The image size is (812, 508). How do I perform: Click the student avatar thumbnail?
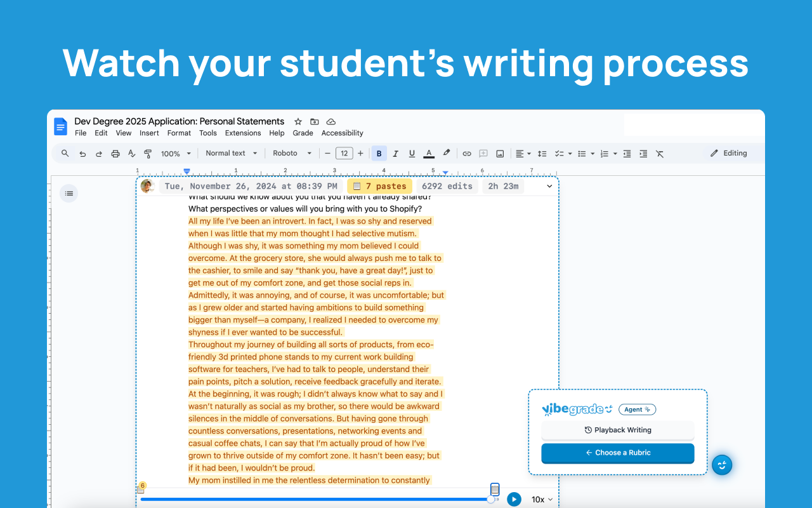tap(148, 186)
